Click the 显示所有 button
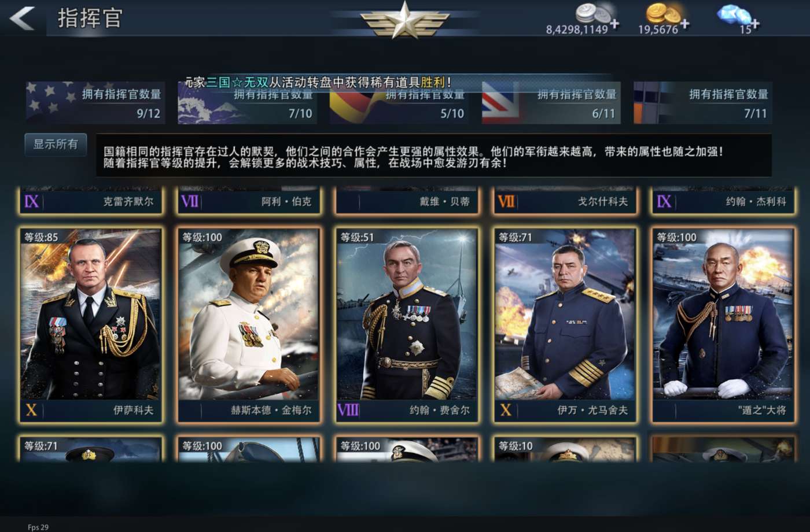The height and width of the screenshot is (532, 810). [56, 145]
